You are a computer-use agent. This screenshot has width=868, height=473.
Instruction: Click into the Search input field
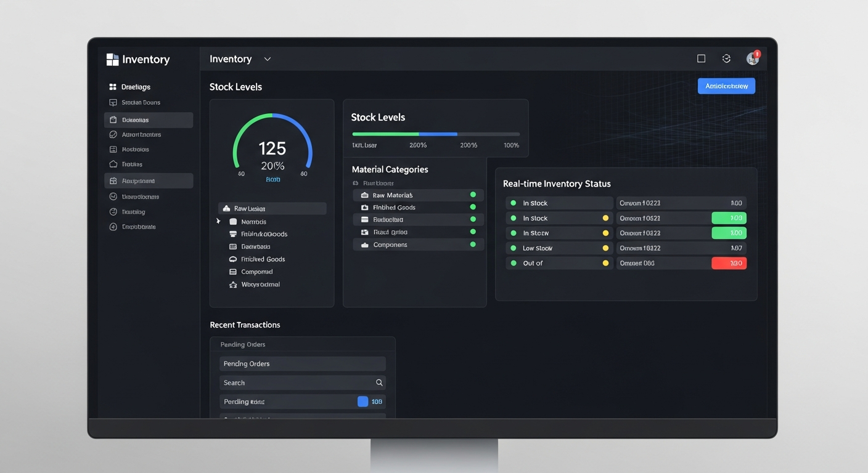coord(303,382)
